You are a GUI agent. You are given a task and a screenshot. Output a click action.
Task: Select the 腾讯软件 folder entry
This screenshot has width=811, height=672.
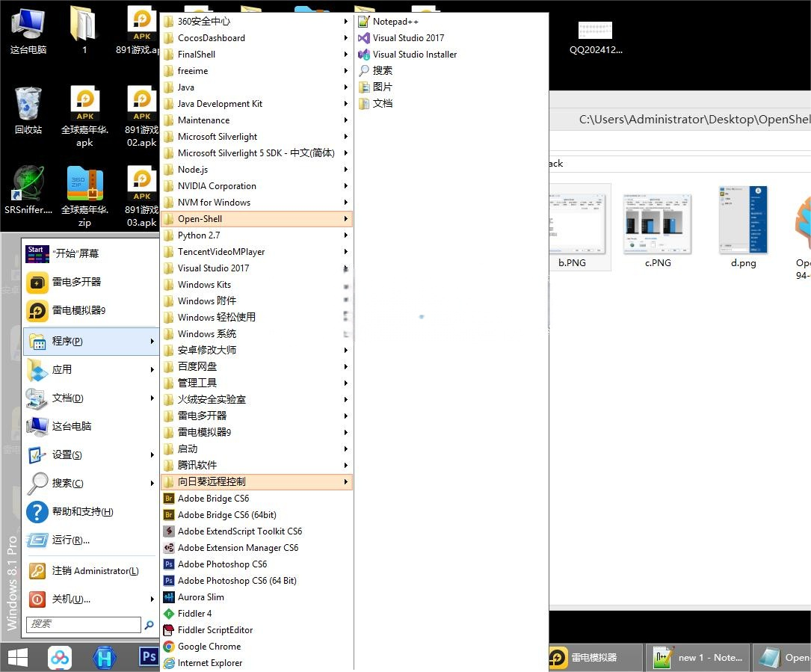click(257, 465)
